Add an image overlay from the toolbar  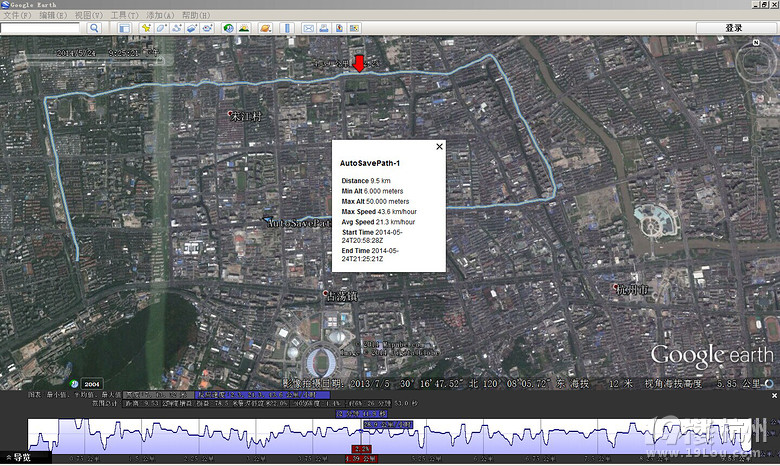[192, 28]
